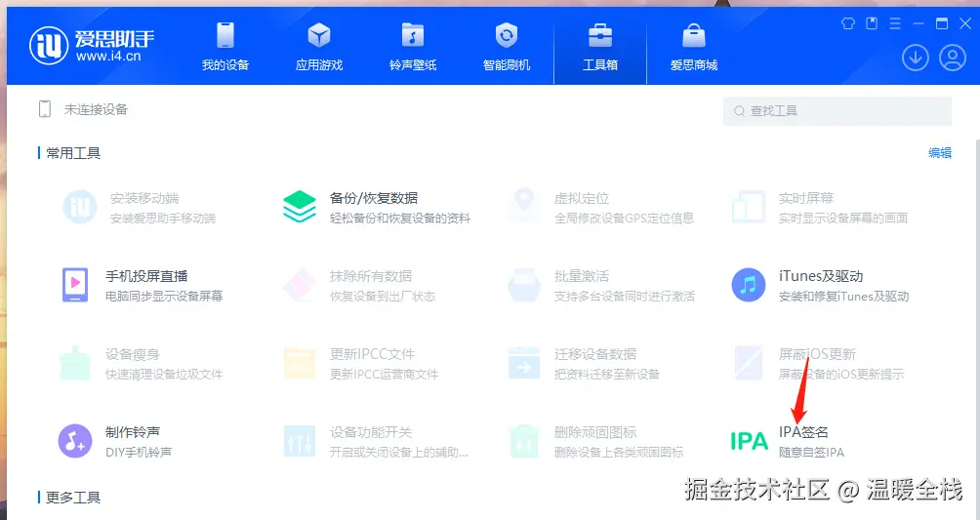
Task: Click 安装和修复iTunes及驱动 description
Action: point(843,297)
